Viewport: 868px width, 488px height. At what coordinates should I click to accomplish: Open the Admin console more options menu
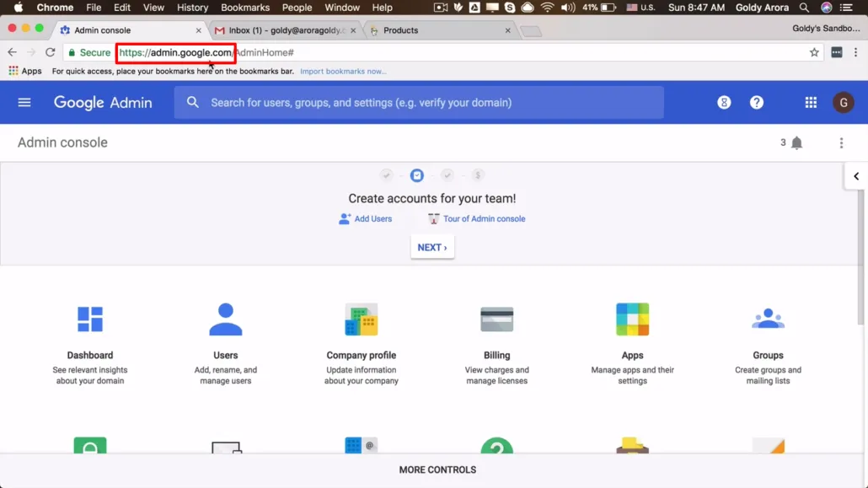841,143
